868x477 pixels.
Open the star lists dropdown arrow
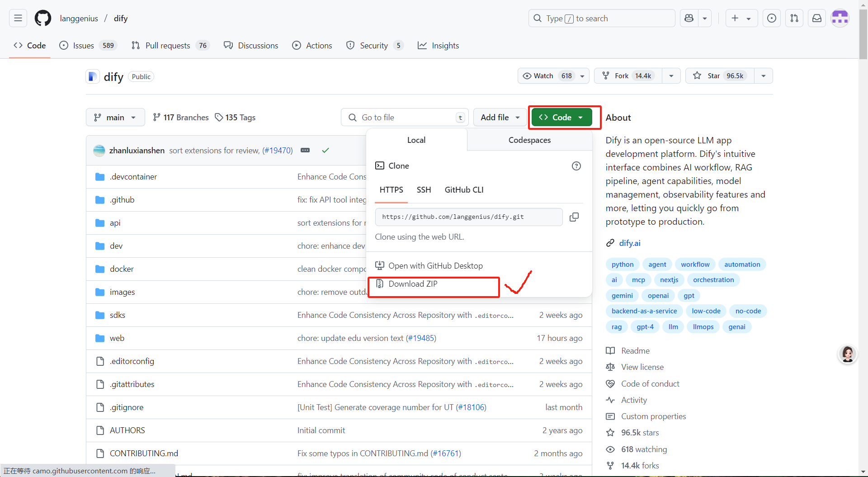[764, 76]
